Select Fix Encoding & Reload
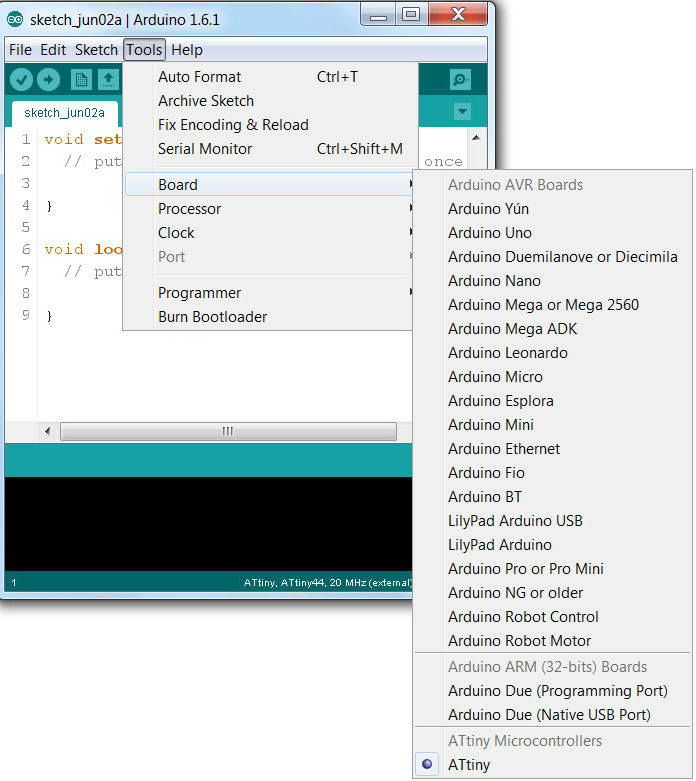 pyautogui.click(x=269, y=125)
